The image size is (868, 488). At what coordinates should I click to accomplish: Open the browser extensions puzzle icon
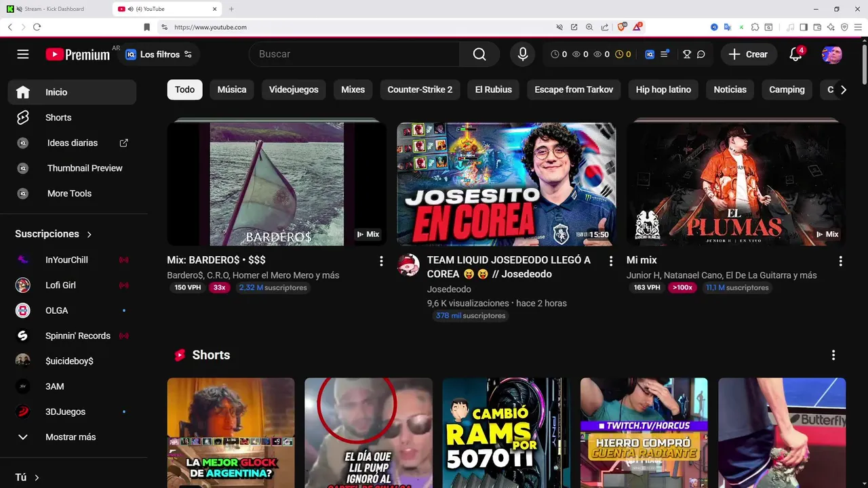click(755, 27)
